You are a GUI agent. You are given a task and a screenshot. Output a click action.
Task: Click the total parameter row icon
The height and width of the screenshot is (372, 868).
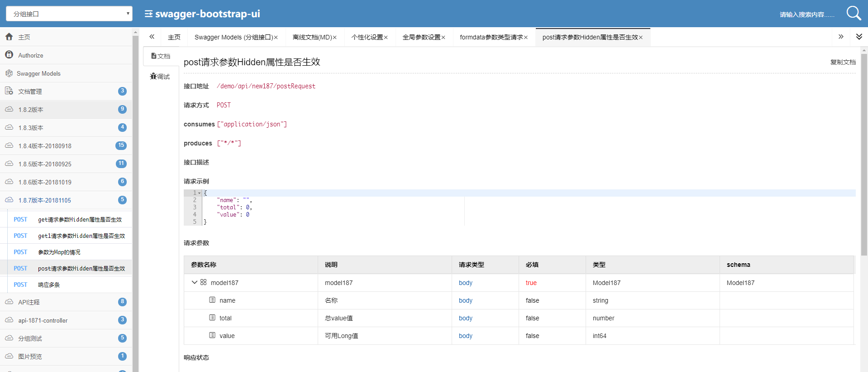coord(212,318)
